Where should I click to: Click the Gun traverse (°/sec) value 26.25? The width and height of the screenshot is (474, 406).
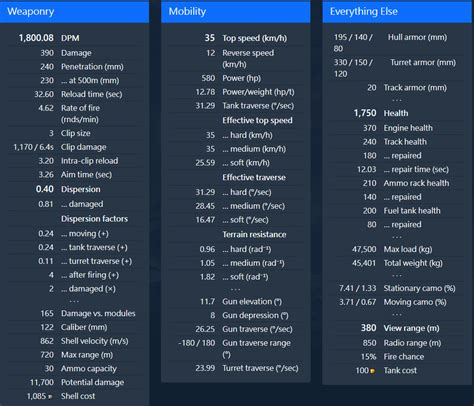[x=205, y=329]
